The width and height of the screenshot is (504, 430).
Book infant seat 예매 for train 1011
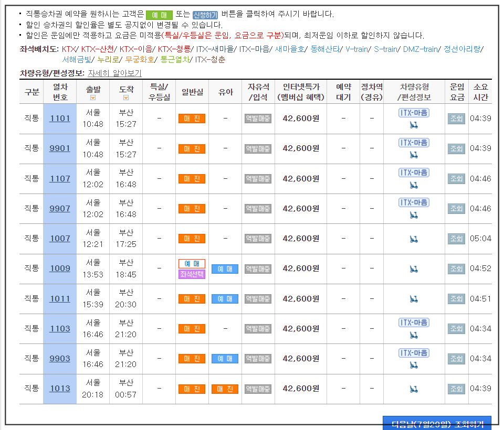point(225,299)
